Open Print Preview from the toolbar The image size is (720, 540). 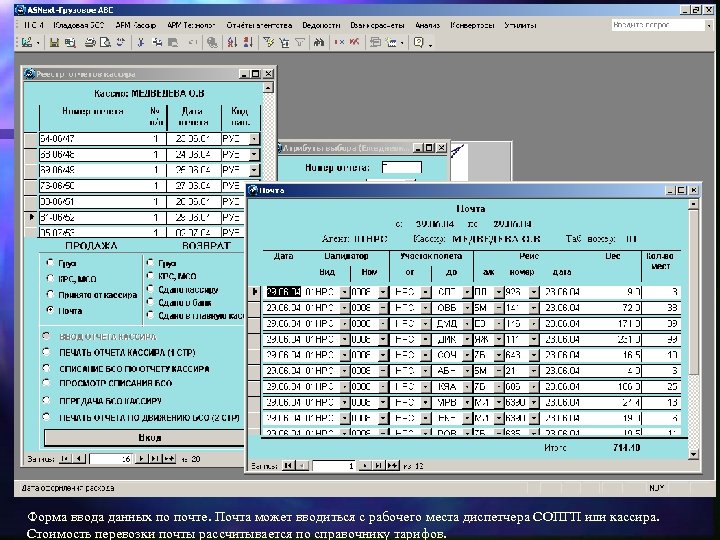[x=106, y=43]
